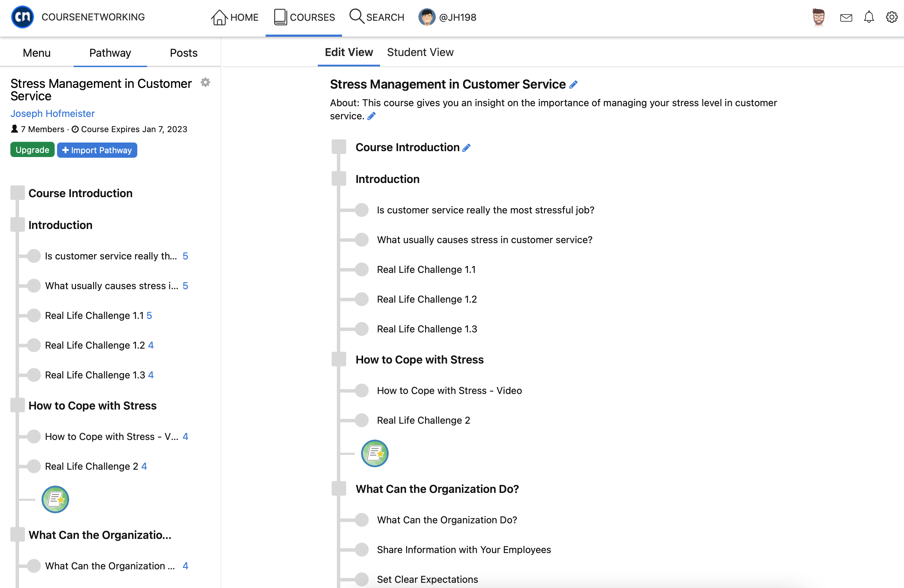Click sidebar square marker for How to Cope with Stress
This screenshot has height=588, width=904.
pos(18,405)
